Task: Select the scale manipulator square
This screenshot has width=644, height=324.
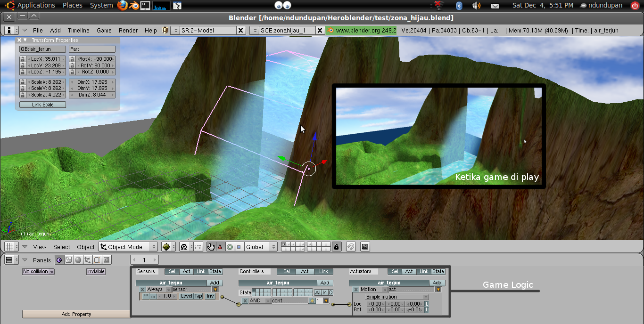Action: [x=239, y=247]
